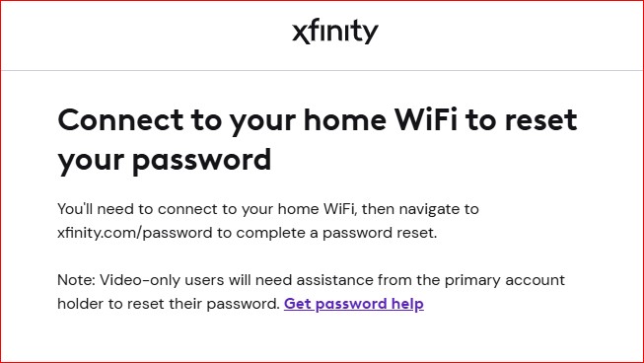Click the word "home" in the bold heading
Image resolution: width=644 pixels, height=363 pixels.
pyautogui.click(x=345, y=119)
